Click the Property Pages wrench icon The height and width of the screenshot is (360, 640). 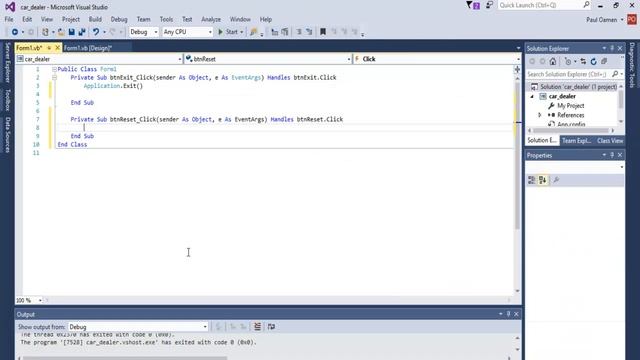[556, 180]
